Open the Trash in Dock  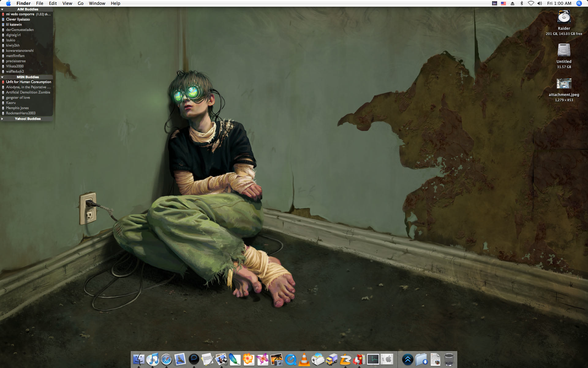(449, 359)
